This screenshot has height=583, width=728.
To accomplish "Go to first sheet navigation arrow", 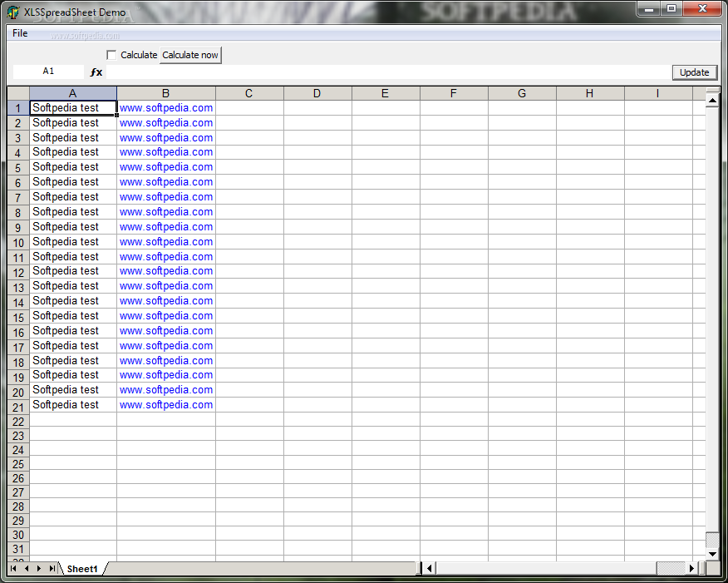I will click(13, 568).
